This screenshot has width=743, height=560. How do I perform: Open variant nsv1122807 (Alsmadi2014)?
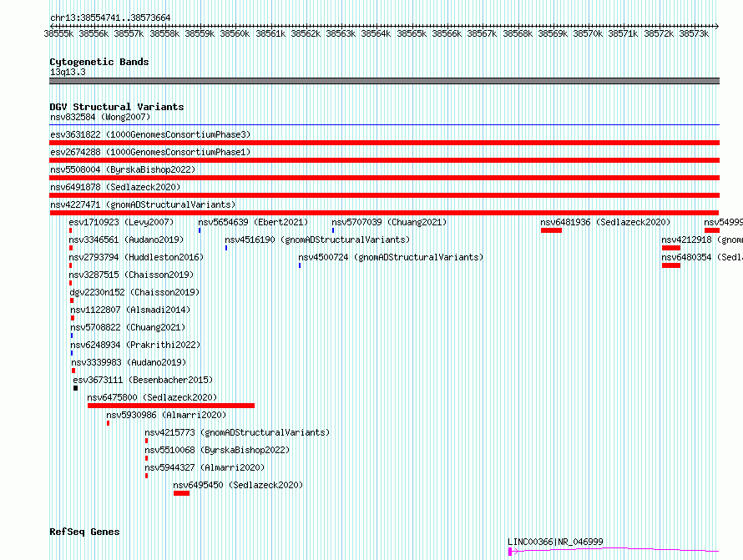click(x=130, y=310)
